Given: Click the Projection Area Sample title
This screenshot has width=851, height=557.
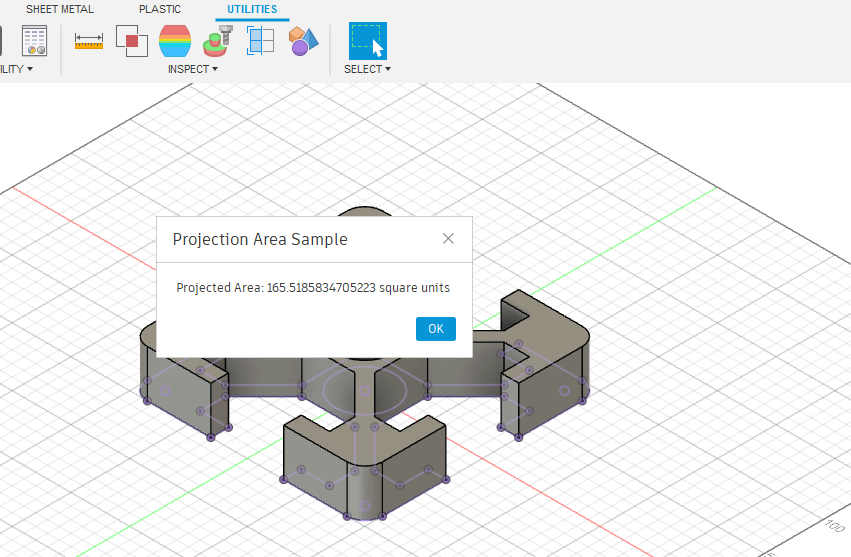Looking at the screenshot, I should (260, 239).
